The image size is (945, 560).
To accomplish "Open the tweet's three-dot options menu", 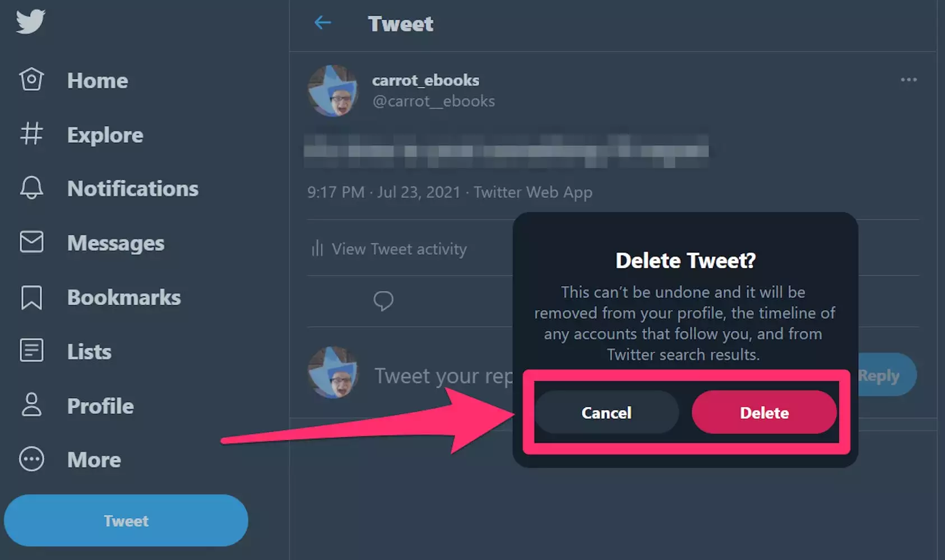I will pos(909,80).
